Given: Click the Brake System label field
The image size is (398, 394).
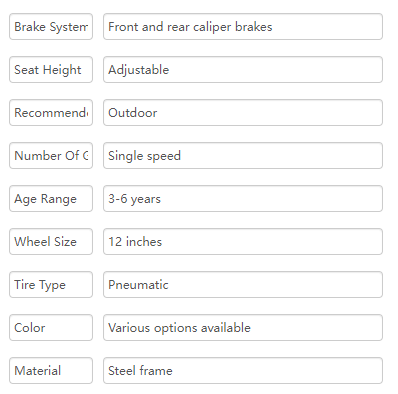Looking at the screenshot, I should 51,27.
